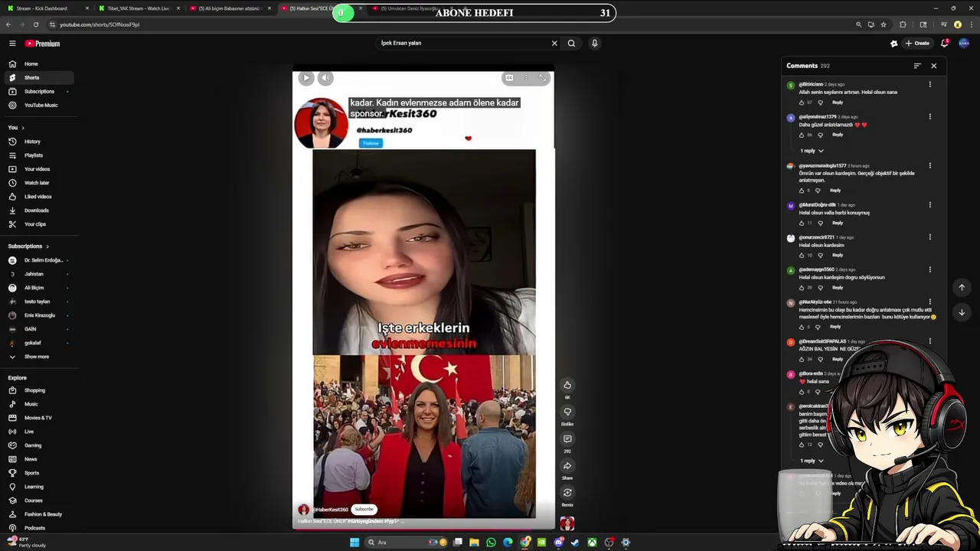The image size is (980, 551).
Task: Mute the Shorts video volume
Action: click(x=325, y=77)
